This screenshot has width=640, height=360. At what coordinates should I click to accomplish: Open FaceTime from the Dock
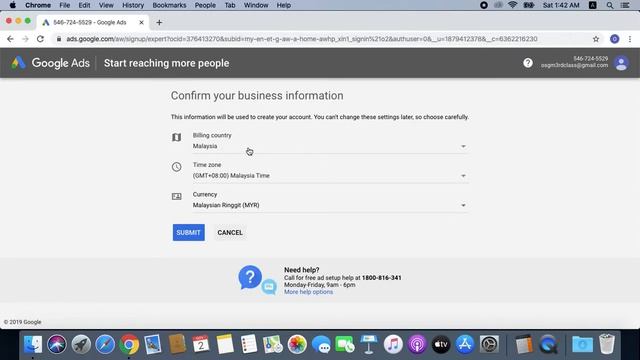point(345,344)
